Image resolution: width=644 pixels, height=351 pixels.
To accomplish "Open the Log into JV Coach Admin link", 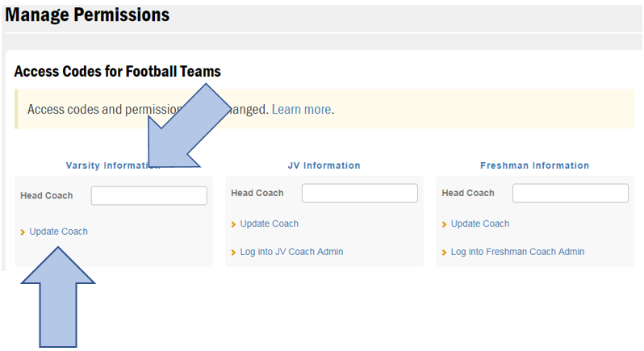I will click(x=291, y=252).
